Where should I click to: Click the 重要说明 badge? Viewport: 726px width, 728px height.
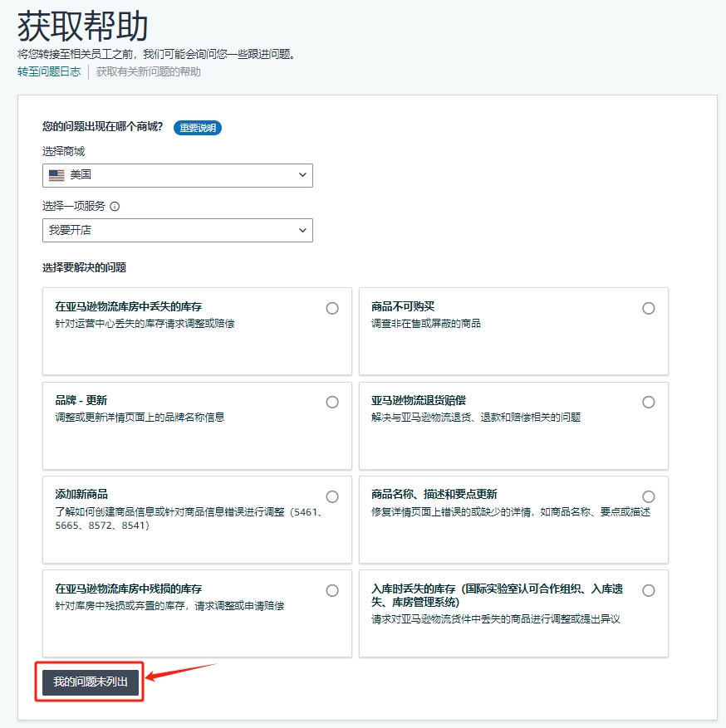(198, 128)
